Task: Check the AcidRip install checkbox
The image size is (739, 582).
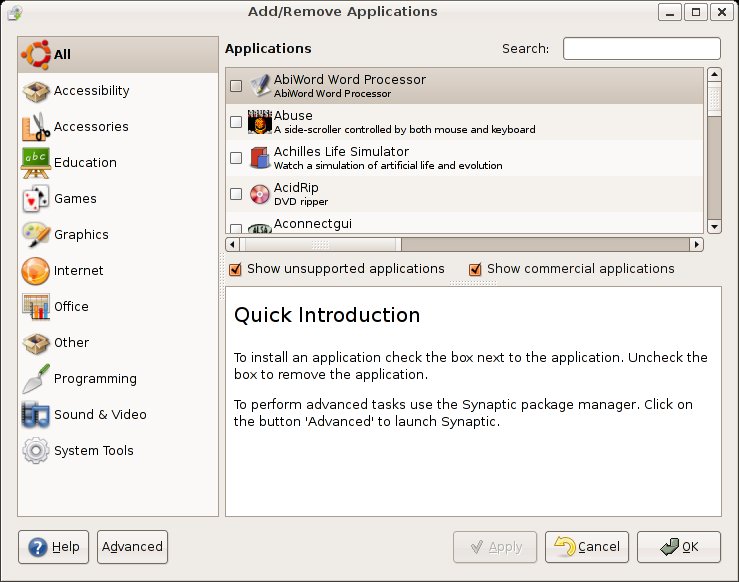Action: point(236,194)
